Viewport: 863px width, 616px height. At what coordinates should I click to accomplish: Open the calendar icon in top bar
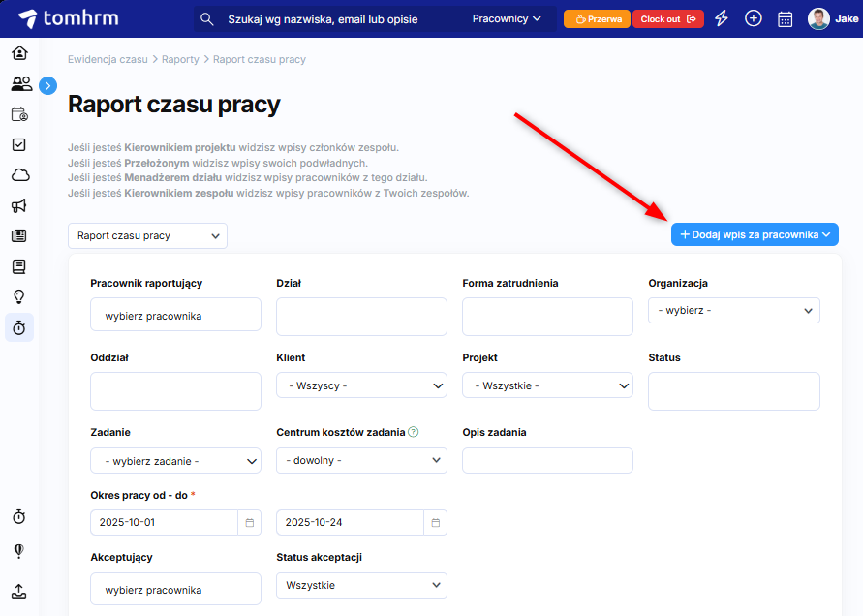(786, 18)
